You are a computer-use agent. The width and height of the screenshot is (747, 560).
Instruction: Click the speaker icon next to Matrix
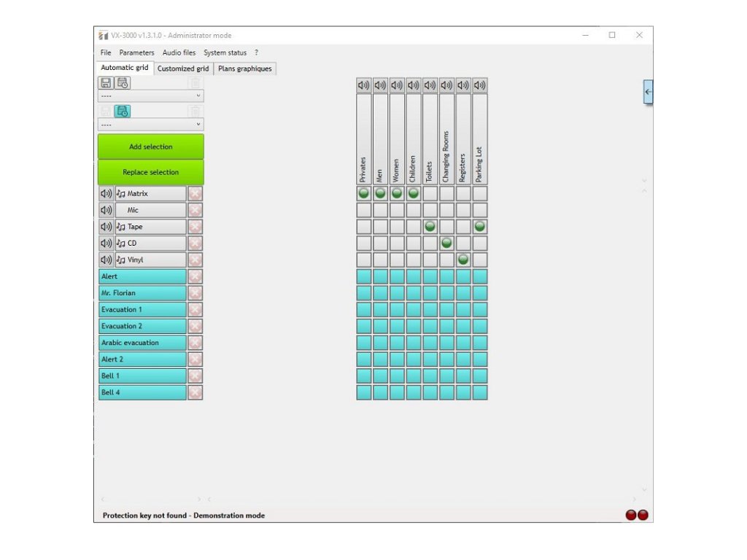(x=107, y=194)
